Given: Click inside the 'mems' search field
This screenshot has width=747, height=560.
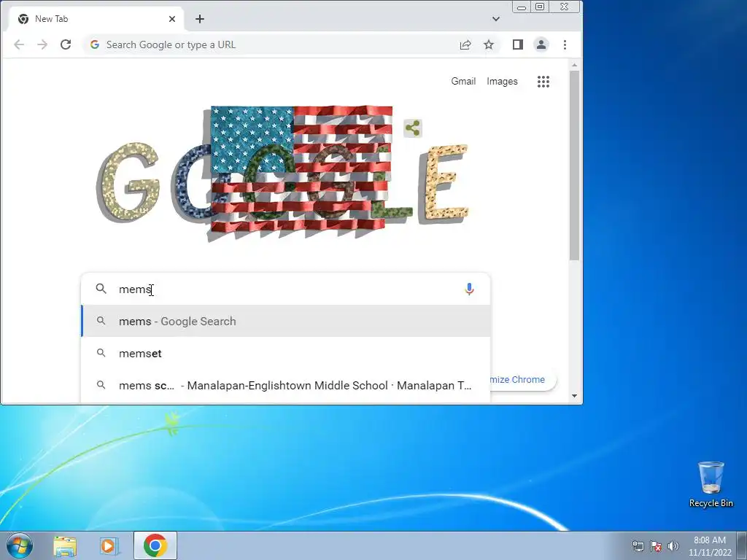Looking at the screenshot, I should 286,289.
